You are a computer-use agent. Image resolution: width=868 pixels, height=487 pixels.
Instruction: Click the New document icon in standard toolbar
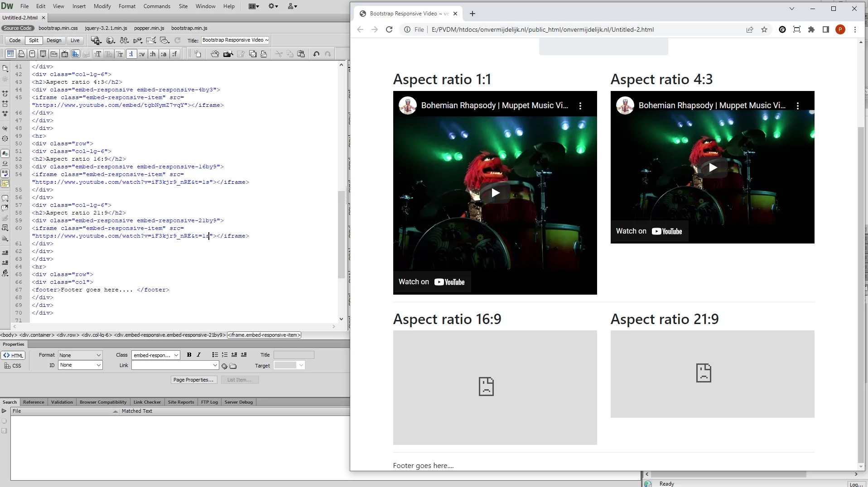198,54
